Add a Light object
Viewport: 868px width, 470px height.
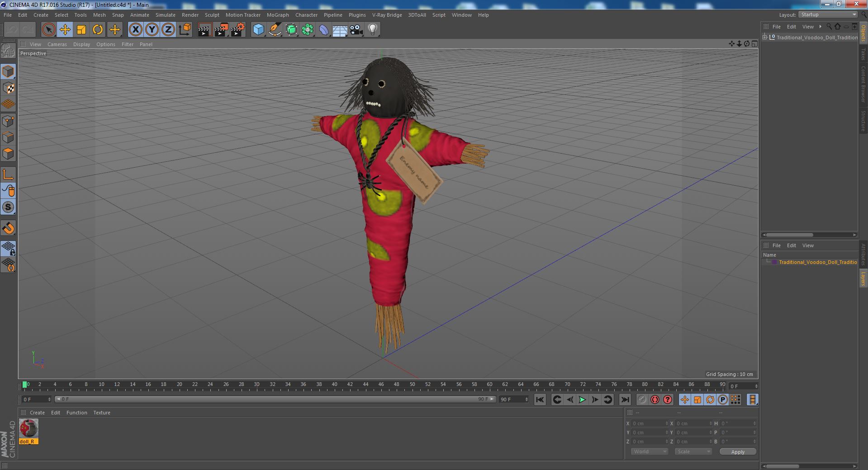372,30
